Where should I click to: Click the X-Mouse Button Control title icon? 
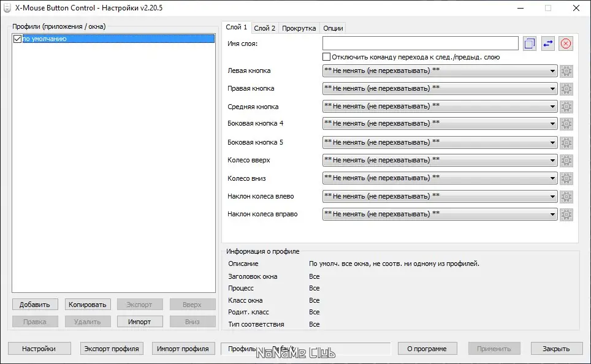click(x=7, y=8)
